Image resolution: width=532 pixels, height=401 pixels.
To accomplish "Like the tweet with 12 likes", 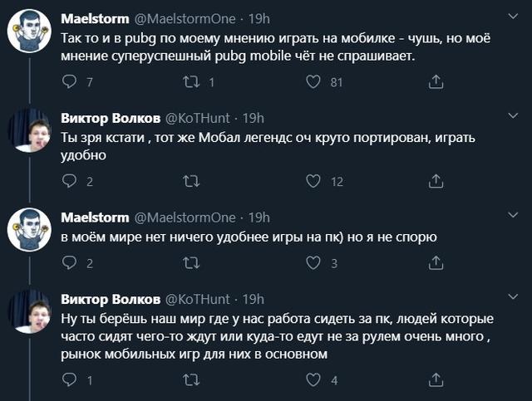I will tap(313, 182).
